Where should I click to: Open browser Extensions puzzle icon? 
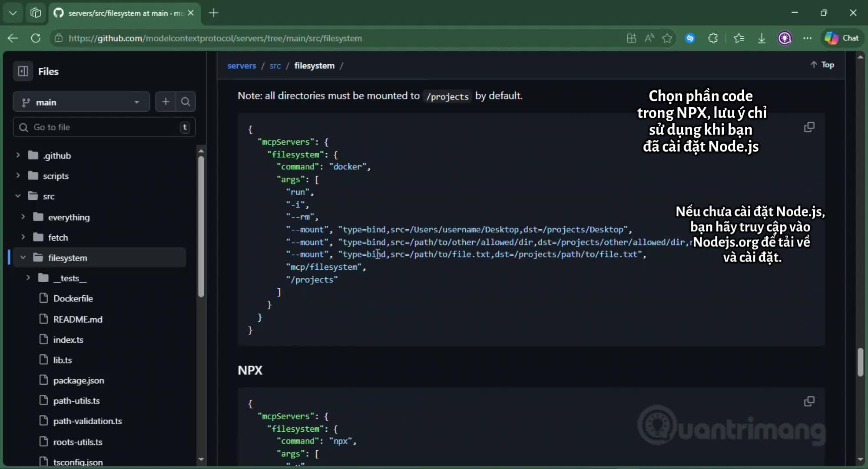click(x=713, y=38)
